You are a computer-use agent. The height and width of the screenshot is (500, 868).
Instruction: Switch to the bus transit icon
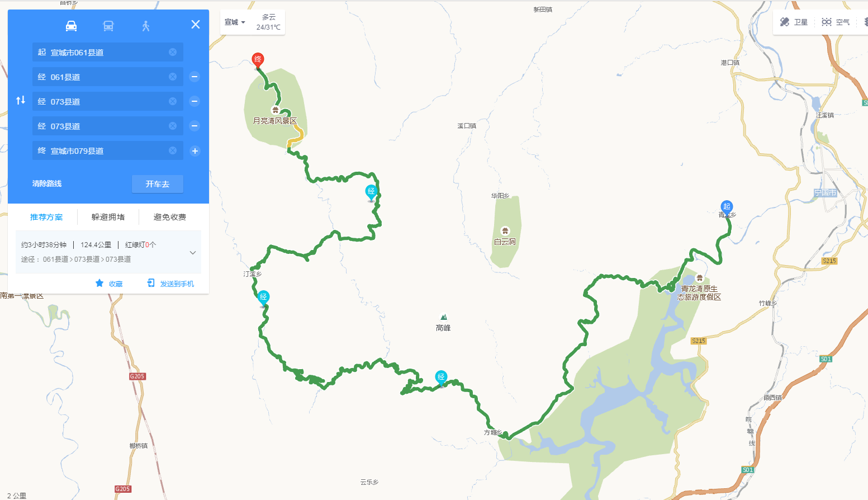click(108, 26)
